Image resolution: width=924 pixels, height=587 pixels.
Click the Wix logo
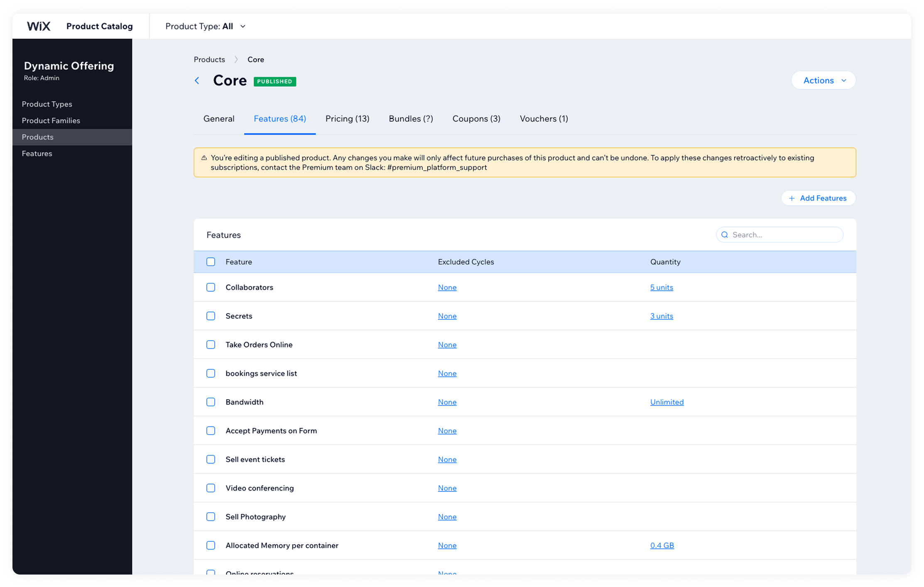(x=39, y=26)
